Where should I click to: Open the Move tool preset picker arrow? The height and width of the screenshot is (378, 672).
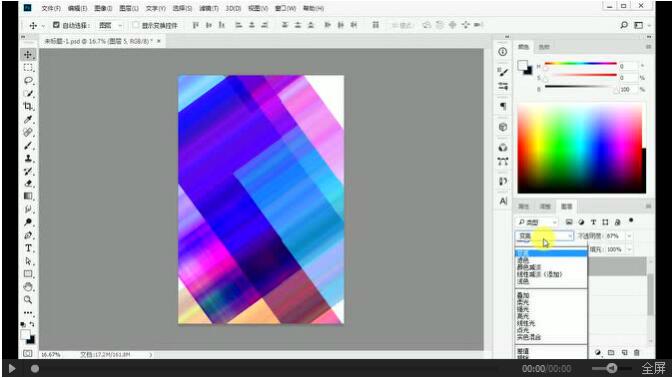pos(43,26)
